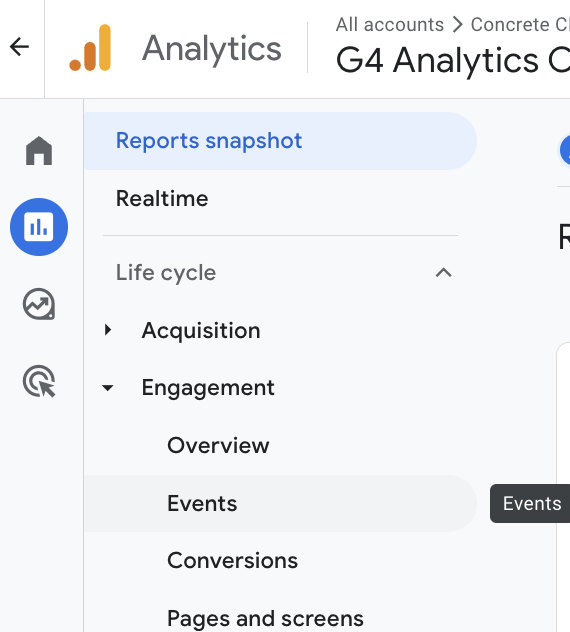Select Reports snapshot
570x632 pixels.
click(280, 141)
